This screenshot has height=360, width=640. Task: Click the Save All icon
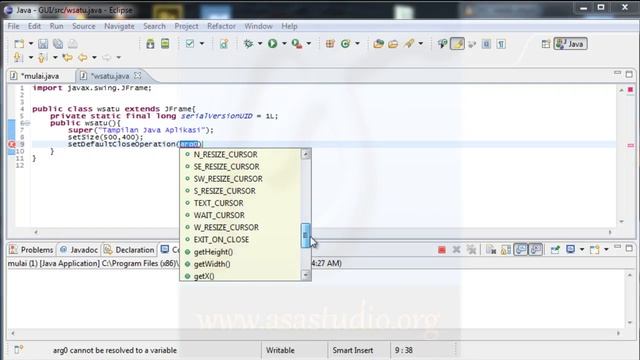click(58, 44)
